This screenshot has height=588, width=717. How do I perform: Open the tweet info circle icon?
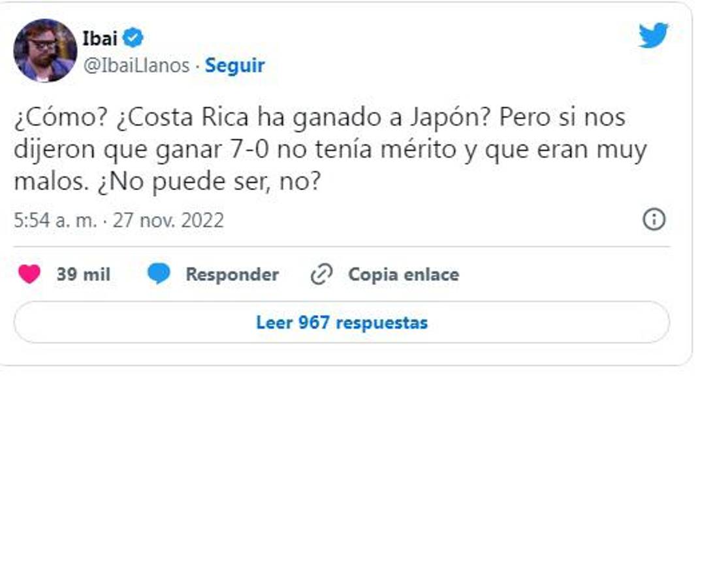[x=654, y=220]
